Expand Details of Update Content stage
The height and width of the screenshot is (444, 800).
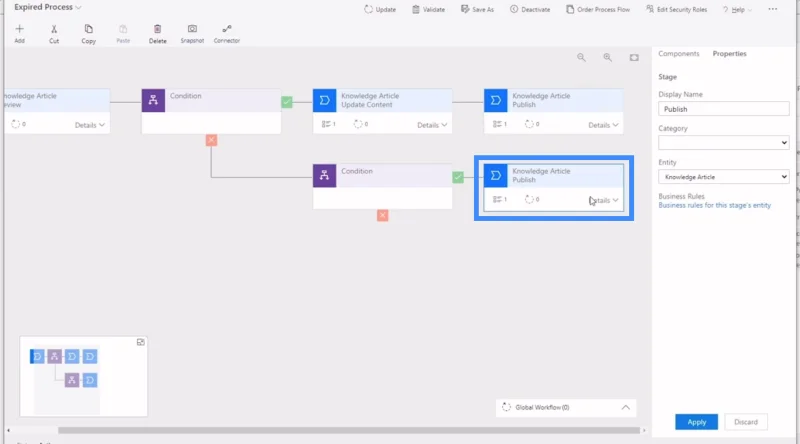point(432,125)
